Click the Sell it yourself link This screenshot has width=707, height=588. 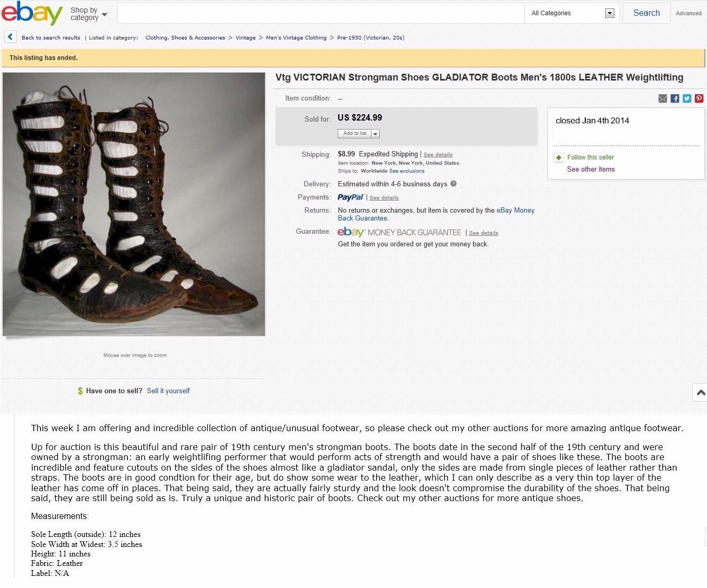coord(168,391)
